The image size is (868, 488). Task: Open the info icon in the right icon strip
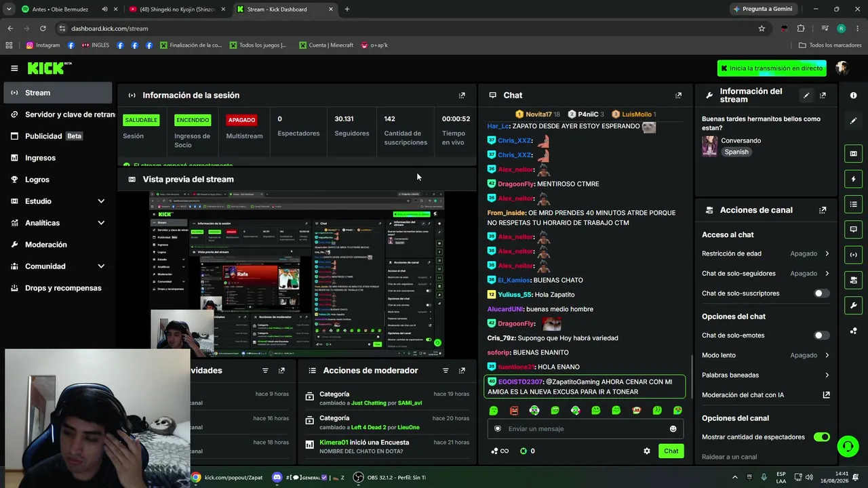pyautogui.click(x=853, y=96)
